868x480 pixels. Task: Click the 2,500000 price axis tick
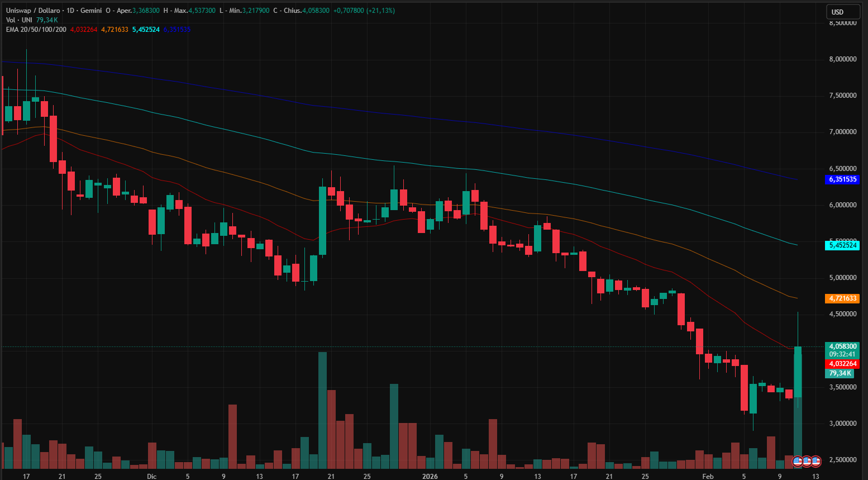click(842, 460)
